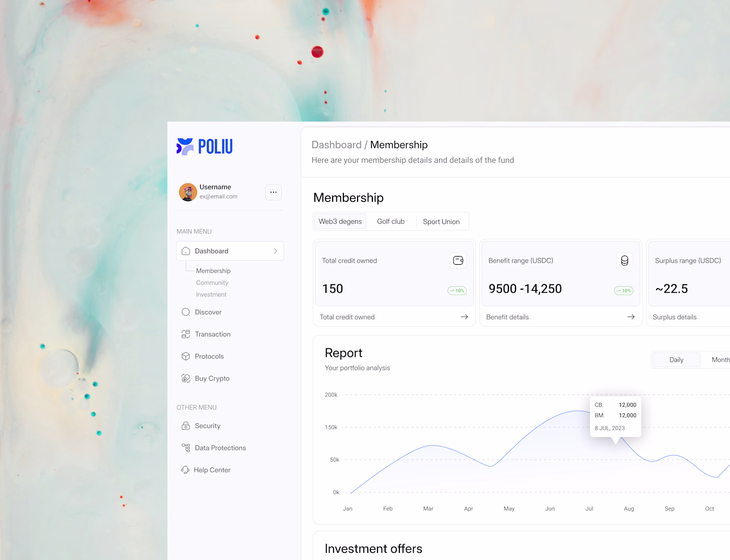Click the Buy Crypto coin icon
Screen dimensions: 730x560
click(x=186, y=378)
